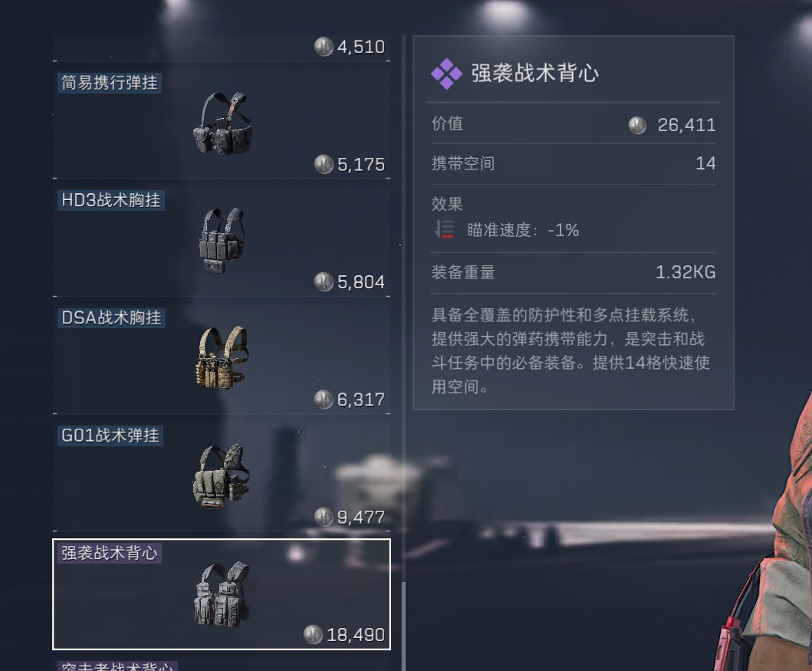
Task: Click the 简易携行弹挂 name label
Action: 110,83
